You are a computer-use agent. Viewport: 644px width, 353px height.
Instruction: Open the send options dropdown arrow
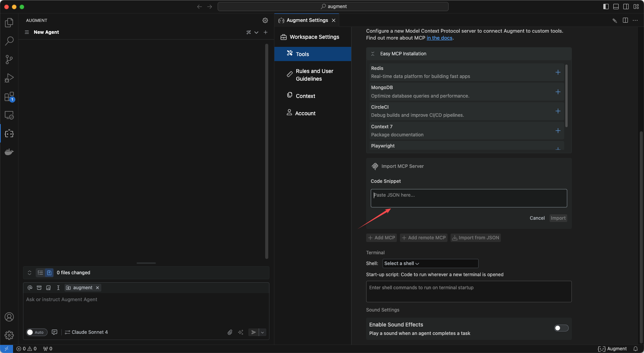(x=263, y=332)
